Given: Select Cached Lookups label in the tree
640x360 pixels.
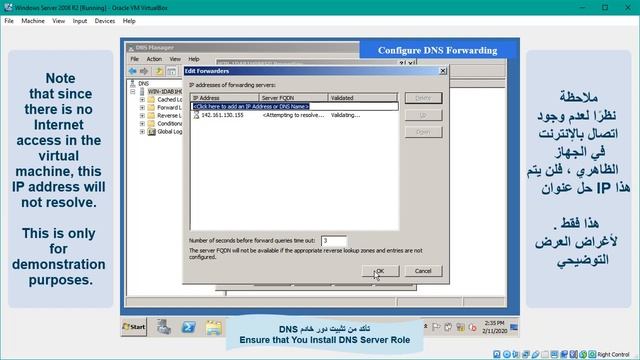Looking at the screenshot, I should click(x=169, y=100).
